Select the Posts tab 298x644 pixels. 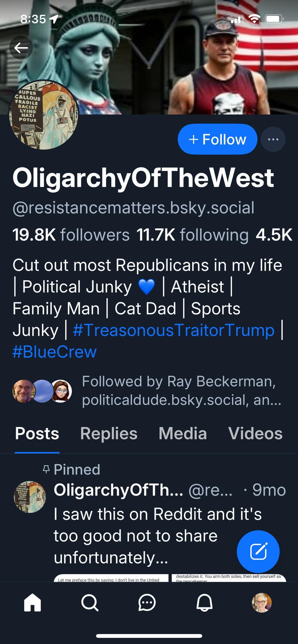(37, 433)
